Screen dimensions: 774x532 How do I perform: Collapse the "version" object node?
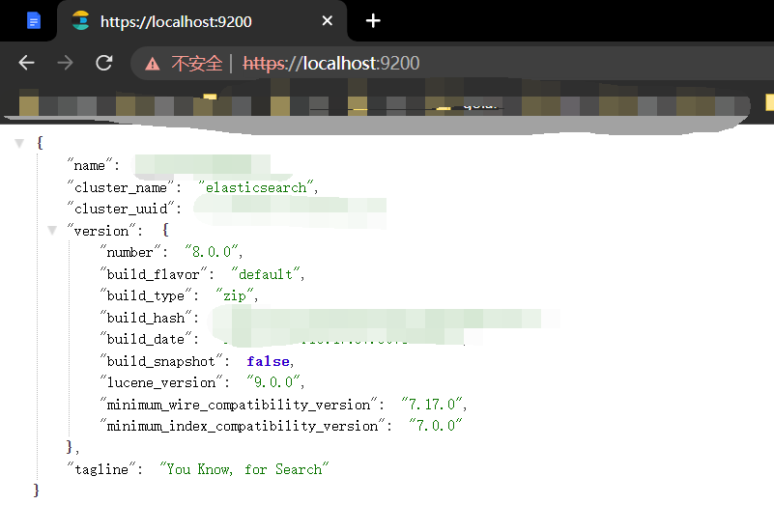coord(52,231)
